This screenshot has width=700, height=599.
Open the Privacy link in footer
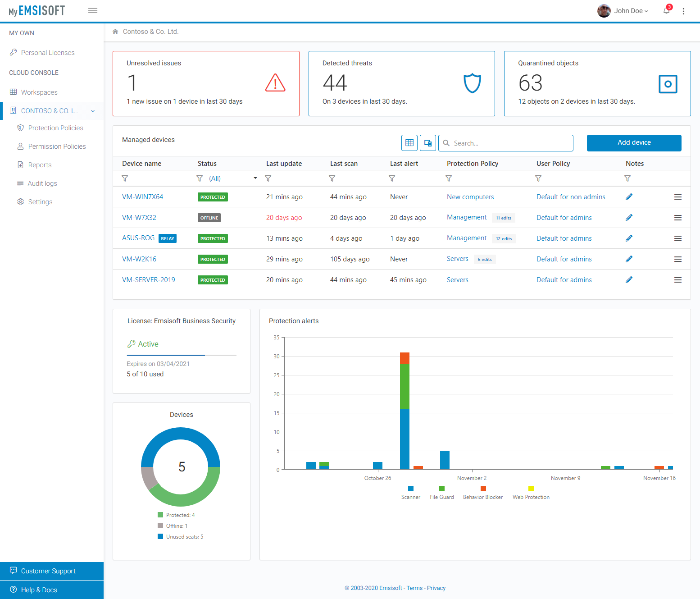[x=436, y=588]
